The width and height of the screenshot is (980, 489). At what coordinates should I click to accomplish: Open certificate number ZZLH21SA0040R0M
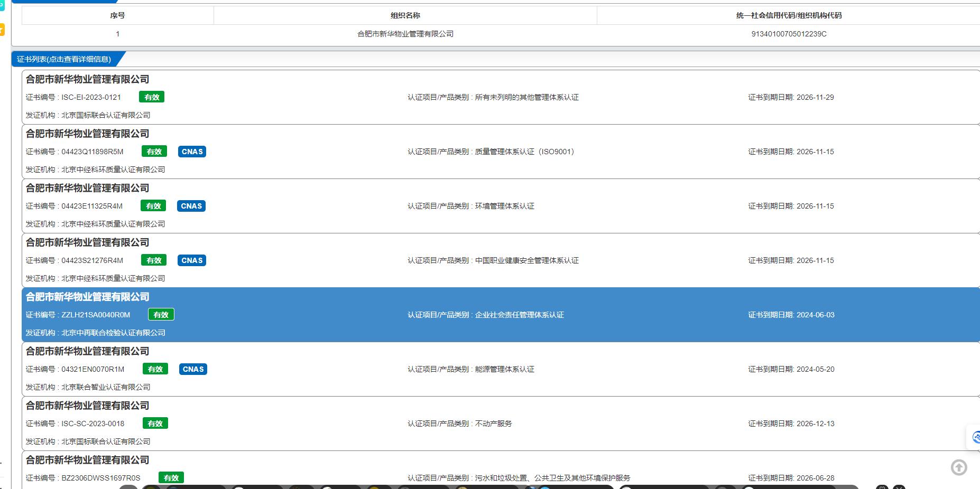click(x=96, y=315)
